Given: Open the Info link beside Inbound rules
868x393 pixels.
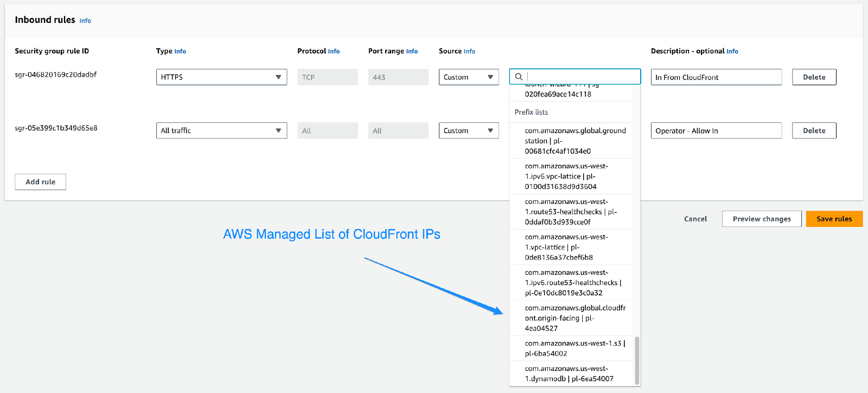Looking at the screenshot, I should click(x=85, y=21).
